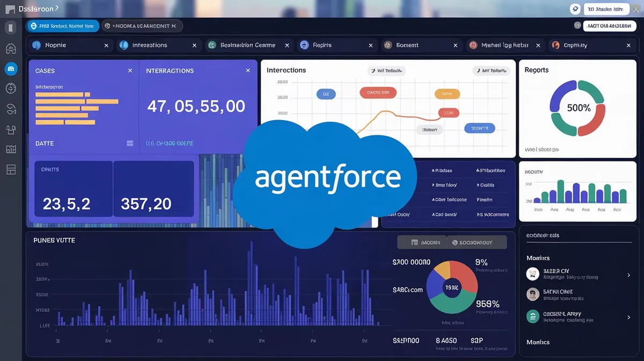Click the list icon on the Cases Date header
Viewport: 644px width, 361px height.
click(x=129, y=143)
